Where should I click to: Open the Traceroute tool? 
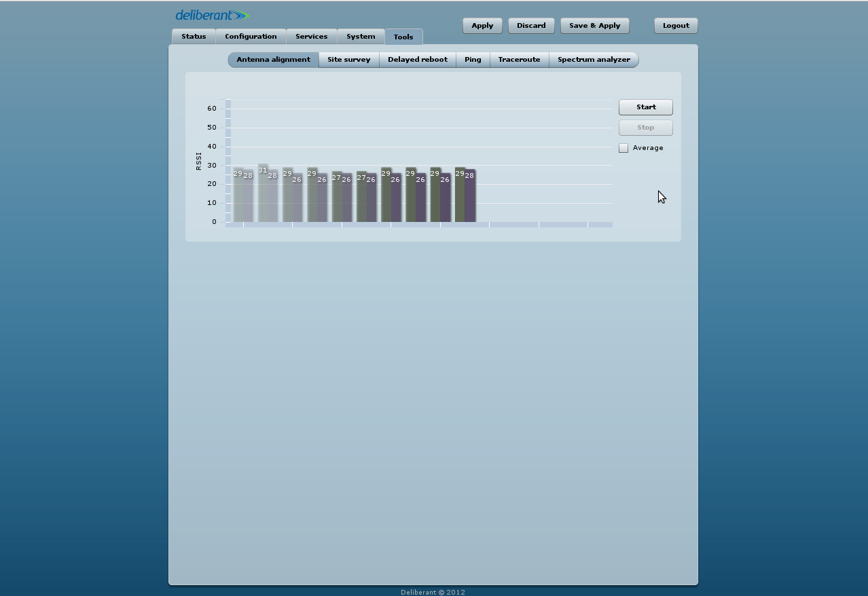(x=519, y=60)
